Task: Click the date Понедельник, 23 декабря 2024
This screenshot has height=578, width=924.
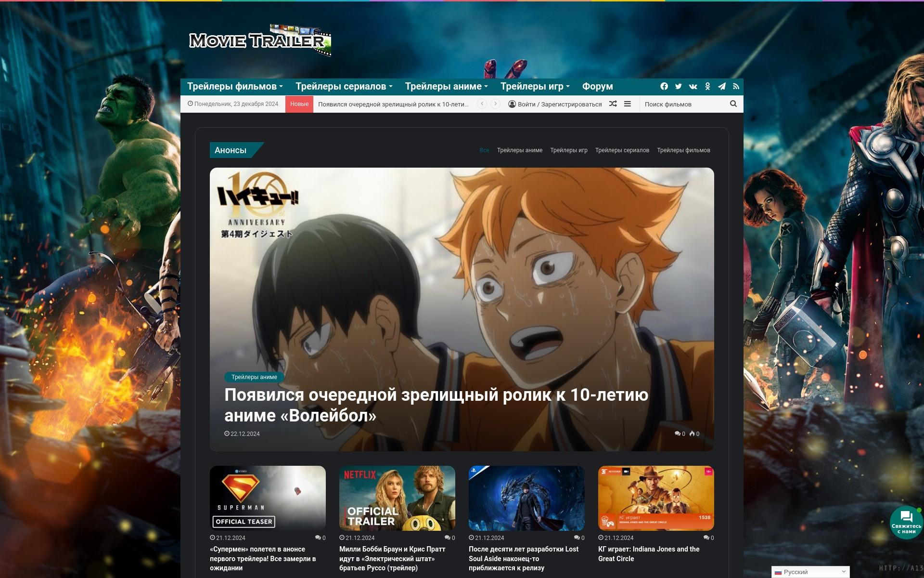Action: tap(233, 104)
